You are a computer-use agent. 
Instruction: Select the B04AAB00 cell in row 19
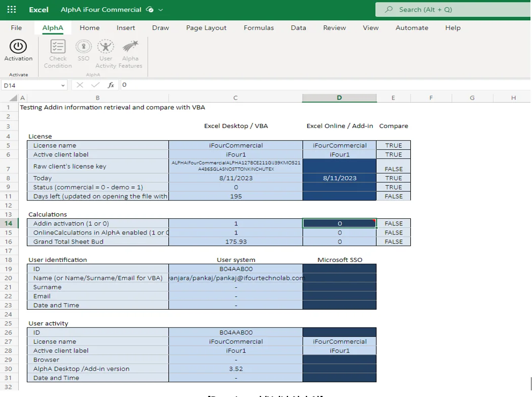pyautogui.click(x=236, y=269)
